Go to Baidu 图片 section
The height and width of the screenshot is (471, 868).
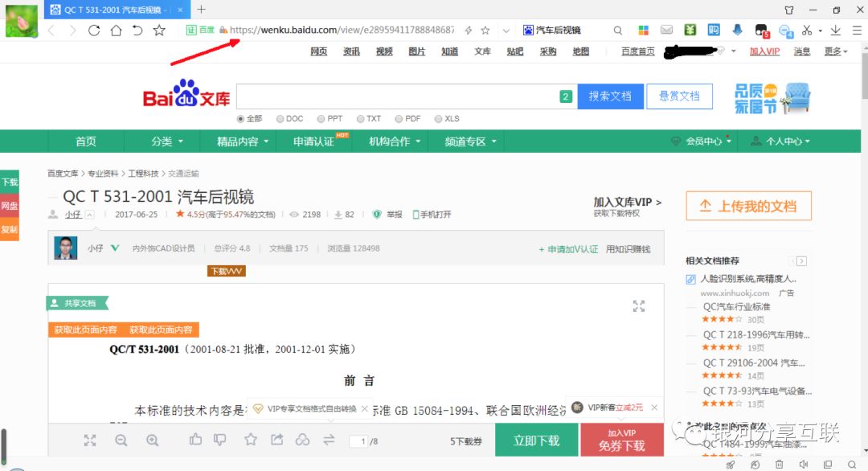[417, 51]
